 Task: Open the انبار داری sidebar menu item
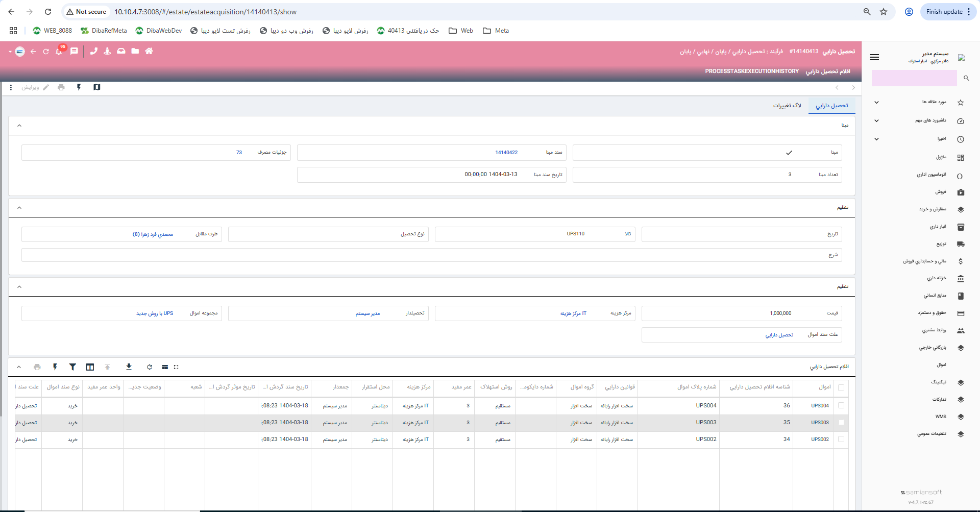point(938,227)
